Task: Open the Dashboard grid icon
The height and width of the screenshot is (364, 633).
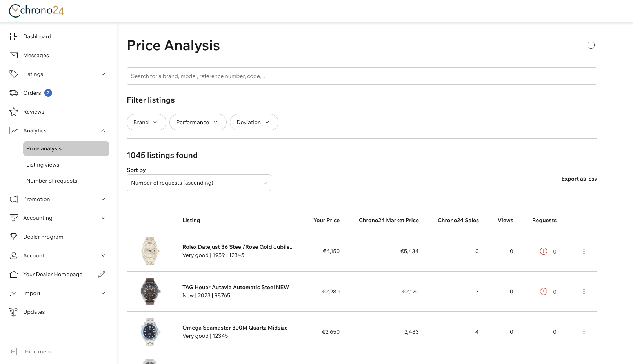Action: [14, 36]
